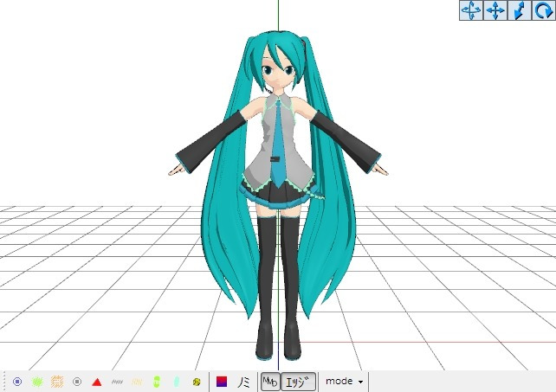This screenshot has width=556, height=392.
Task: Select the diagonal zoom arrow icon
Action: (x=519, y=10)
